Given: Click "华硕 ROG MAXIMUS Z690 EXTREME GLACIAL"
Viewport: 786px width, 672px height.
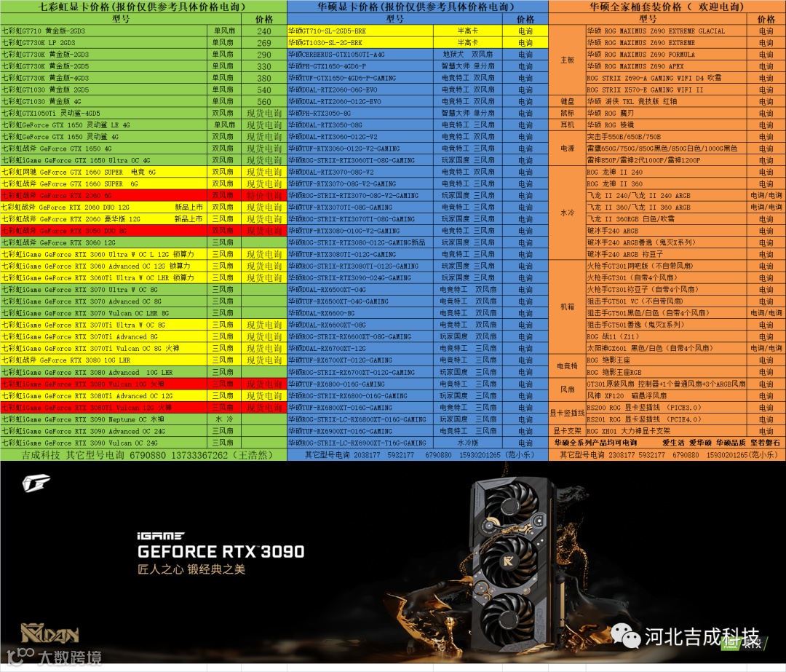Looking at the screenshot, I should [x=666, y=31].
